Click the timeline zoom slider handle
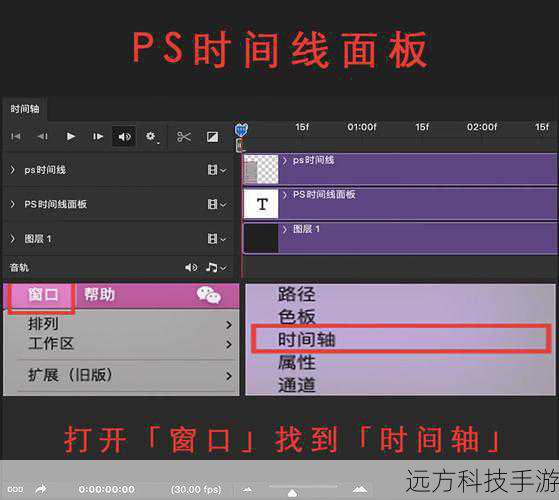Image resolution: width=559 pixels, height=500 pixels. pos(292,493)
